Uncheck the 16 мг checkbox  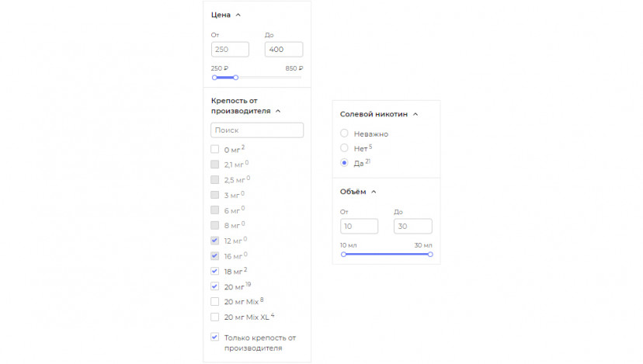coord(215,256)
